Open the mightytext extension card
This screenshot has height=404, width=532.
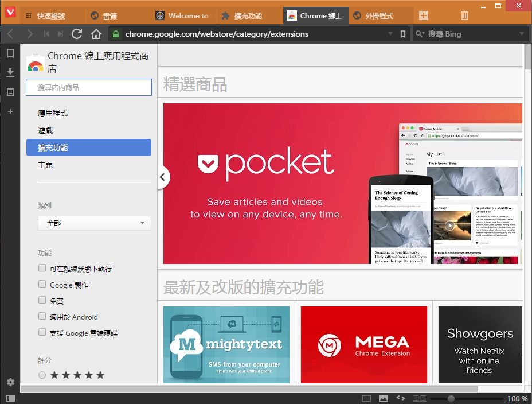(226, 345)
